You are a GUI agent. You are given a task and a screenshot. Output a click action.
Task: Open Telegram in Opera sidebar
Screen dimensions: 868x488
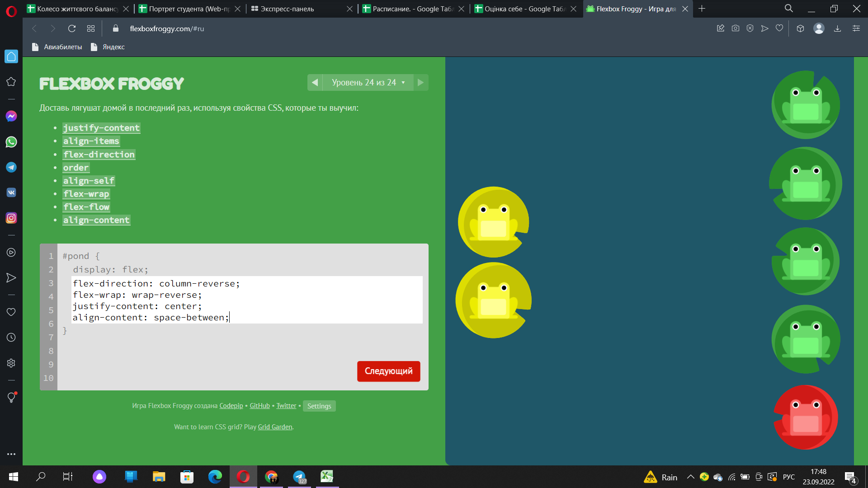click(x=11, y=167)
